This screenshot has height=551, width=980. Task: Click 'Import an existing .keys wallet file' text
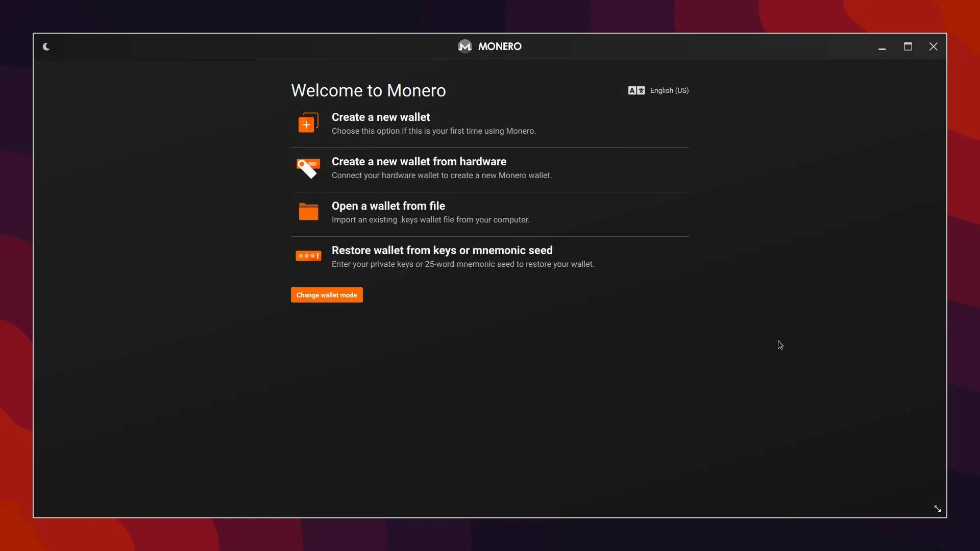click(x=431, y=220)
